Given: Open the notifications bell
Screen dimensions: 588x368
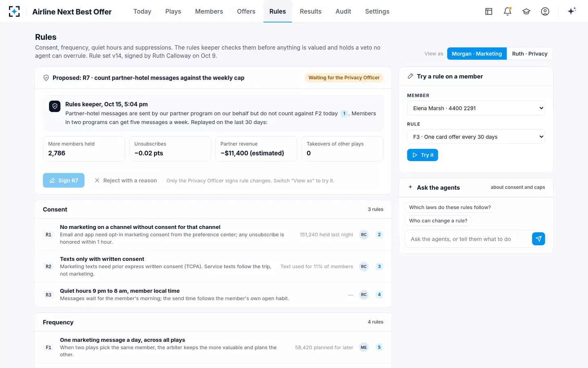Looking at the screenshot, I should pyautogui.click(x=508, y=11).
